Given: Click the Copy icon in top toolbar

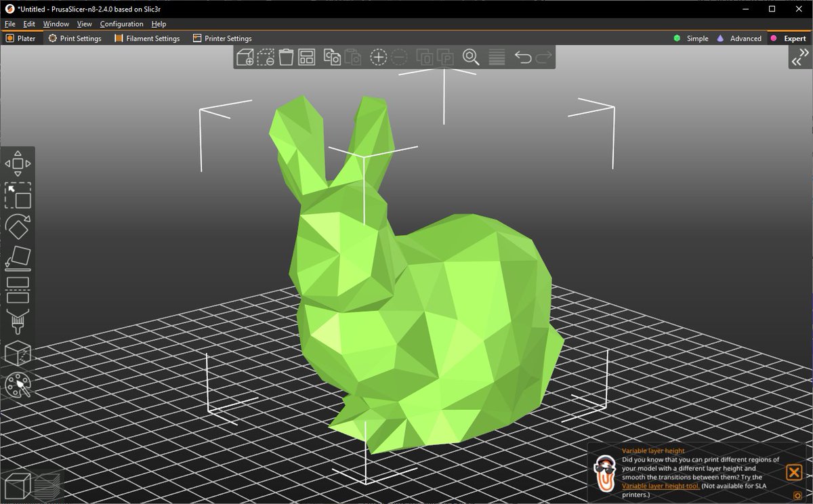Looking at the screenshot, I should [x=332, y=58].
